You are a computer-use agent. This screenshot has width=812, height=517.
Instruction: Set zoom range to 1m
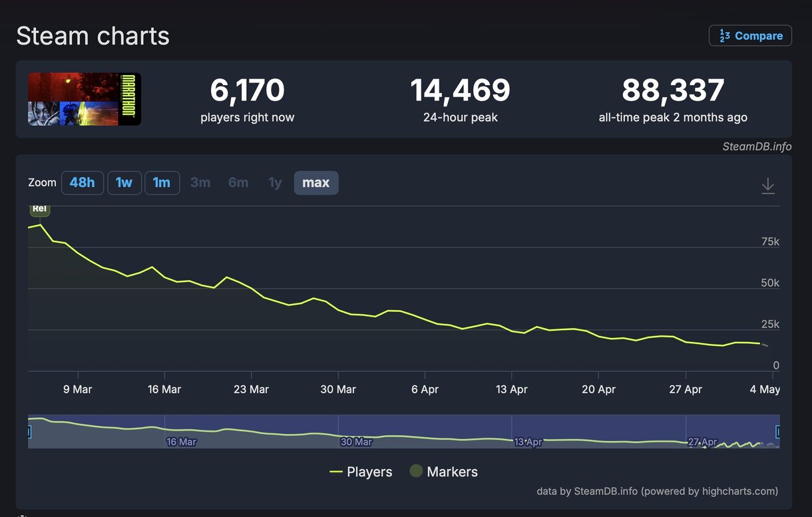162,183
